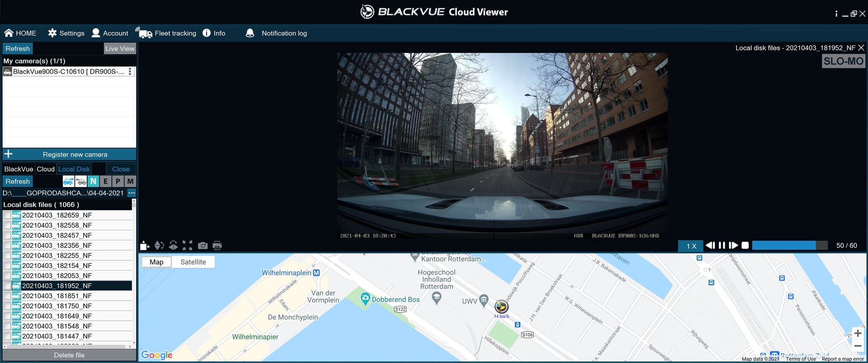Enable the front camera filter icon
Viewport: 868px width, 363px height.
(68, 181)
